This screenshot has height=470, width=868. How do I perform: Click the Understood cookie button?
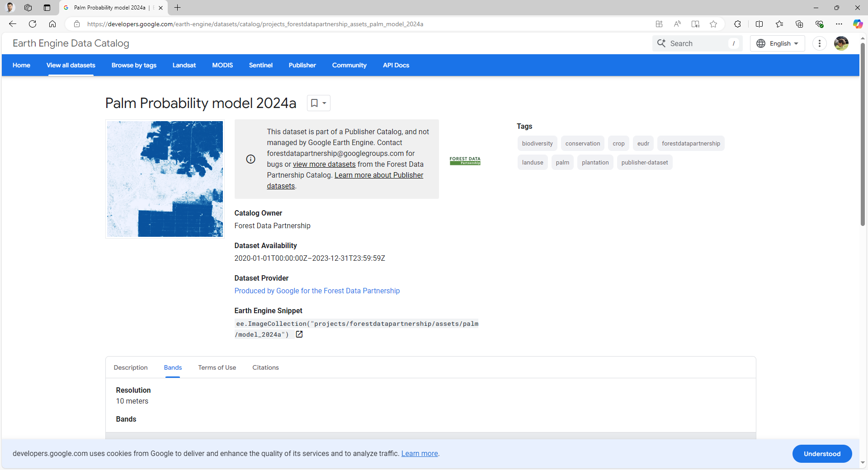(822, 454)
